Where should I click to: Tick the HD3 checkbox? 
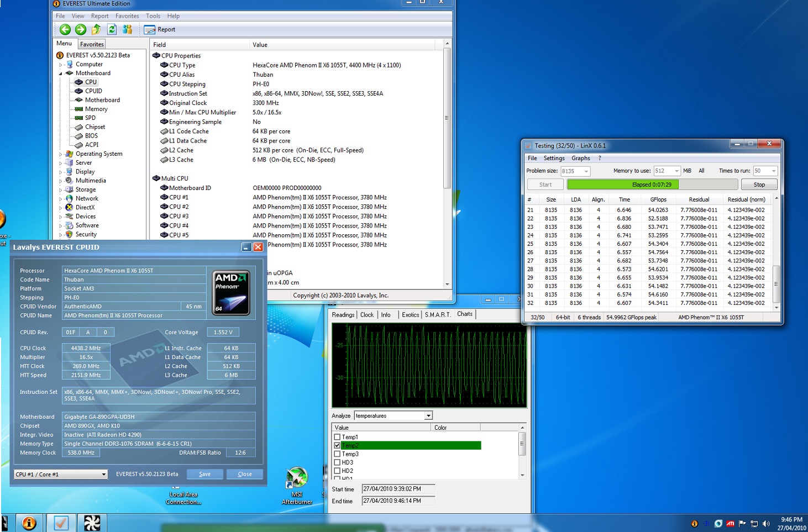[x=337, y=462]
